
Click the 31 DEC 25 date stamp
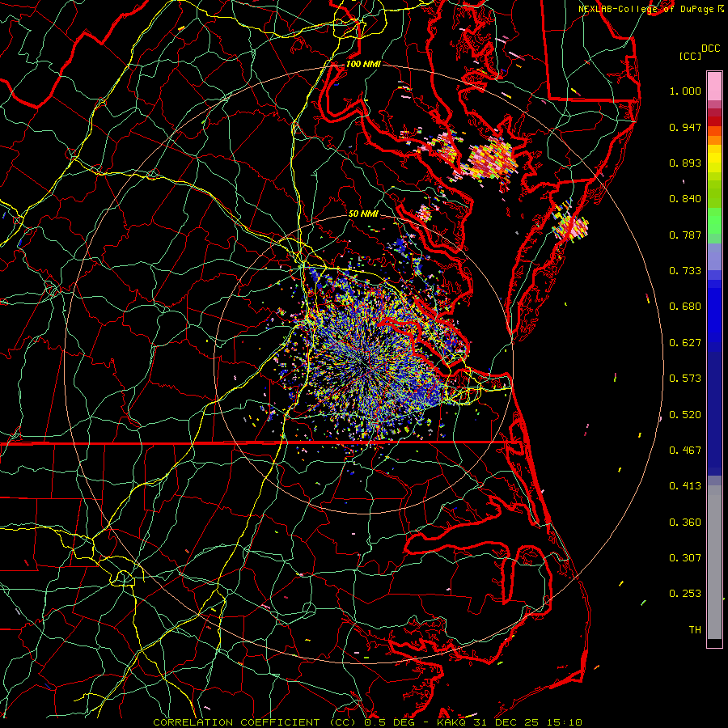(506, 722)
